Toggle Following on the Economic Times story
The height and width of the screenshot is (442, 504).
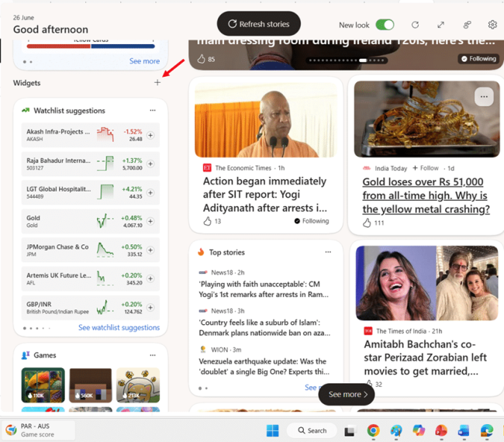tap(312, 221)
